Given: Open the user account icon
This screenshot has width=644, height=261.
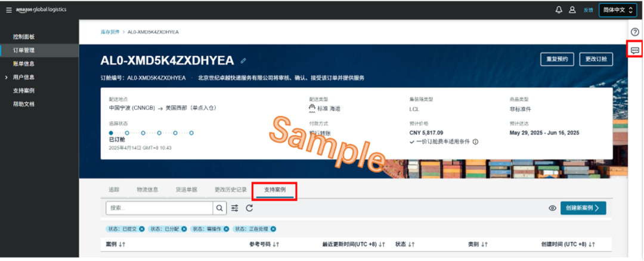Looking at the screenshot, I should [572, 10].
